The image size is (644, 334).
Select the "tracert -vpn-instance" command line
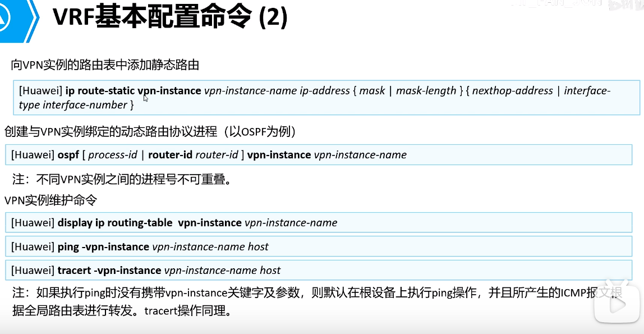pos(318,271)
